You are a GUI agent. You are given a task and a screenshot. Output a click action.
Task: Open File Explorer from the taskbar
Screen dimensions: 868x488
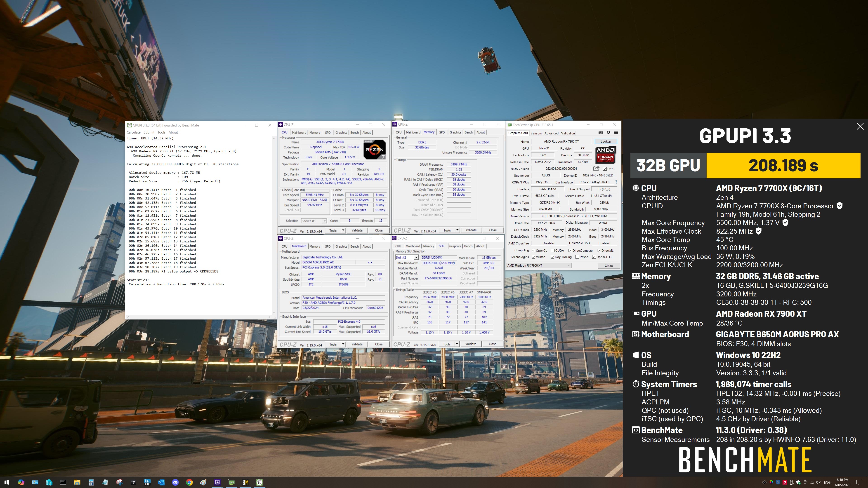(x=77, y=482)
